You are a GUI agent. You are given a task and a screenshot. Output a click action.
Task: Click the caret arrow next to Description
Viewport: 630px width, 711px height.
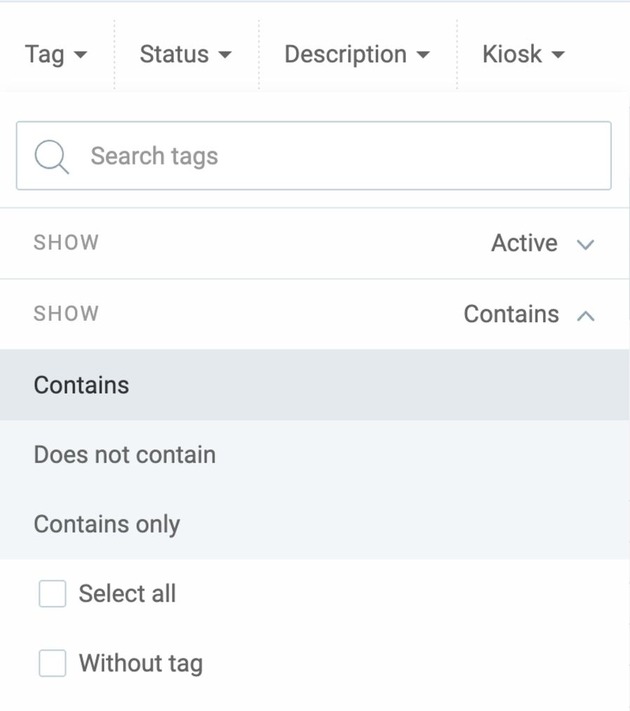pyautogui.click(x=423, y=55)
